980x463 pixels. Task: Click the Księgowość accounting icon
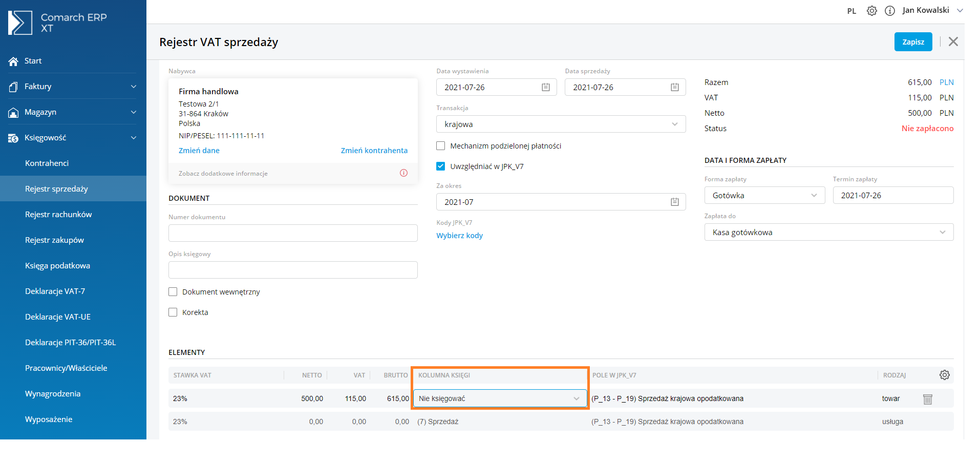point(14,138)
